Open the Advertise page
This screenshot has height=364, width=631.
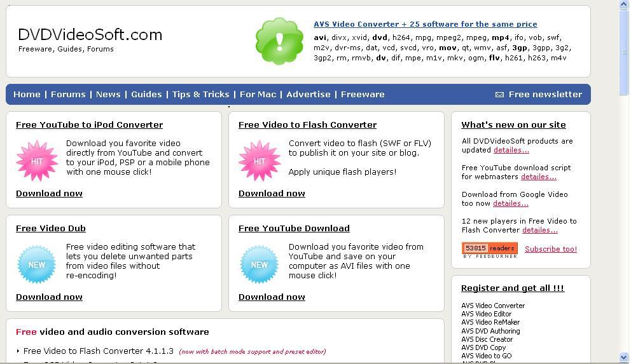point(309,95)
